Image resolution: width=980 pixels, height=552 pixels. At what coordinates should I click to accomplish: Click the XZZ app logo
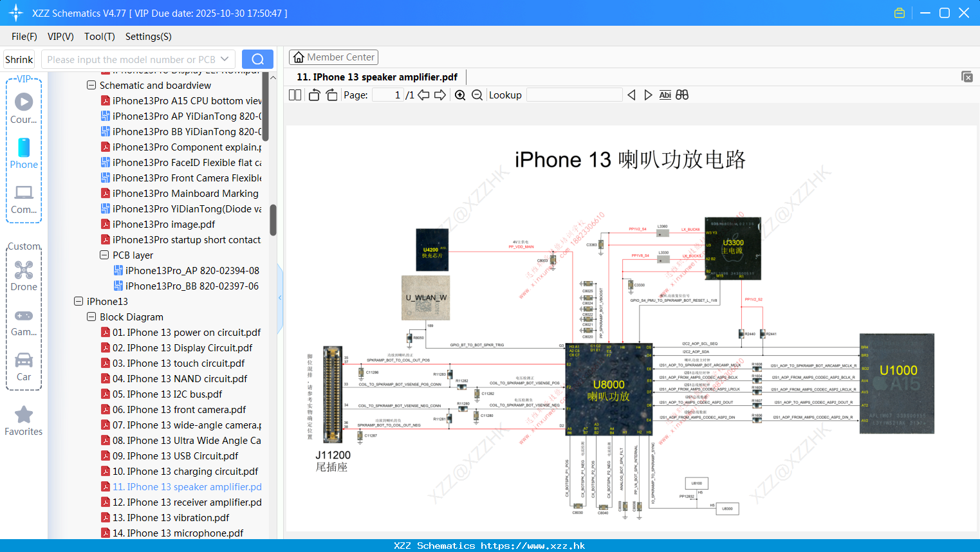16,13
